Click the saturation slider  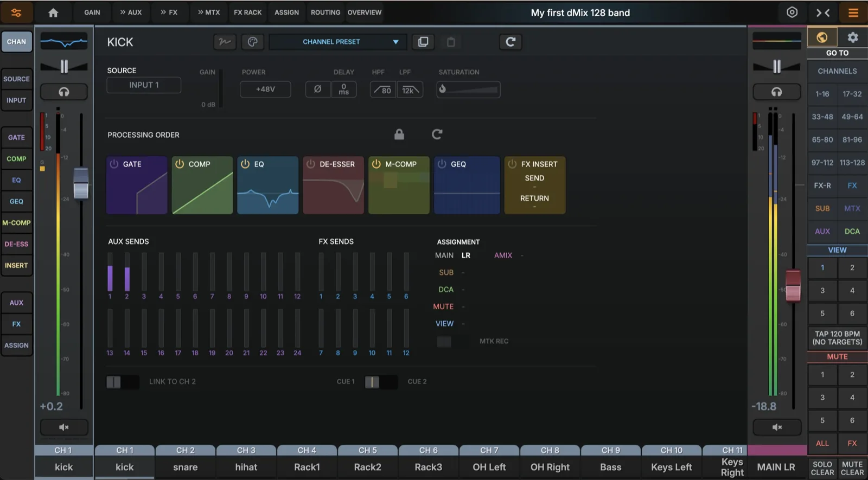point(469,89)
